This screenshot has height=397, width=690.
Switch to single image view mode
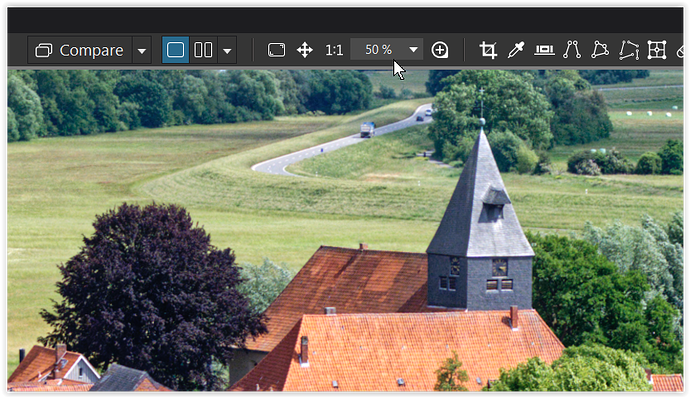coord(175,50)
